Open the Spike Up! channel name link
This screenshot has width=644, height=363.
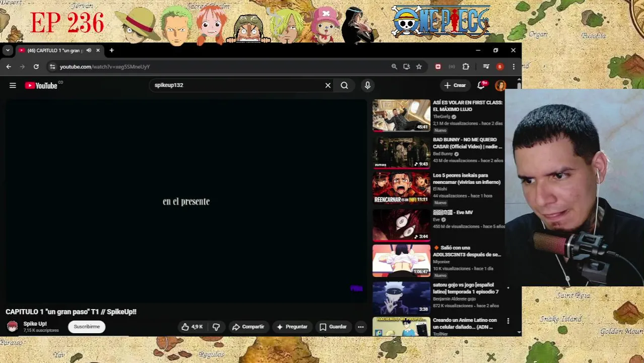point(35,324)
